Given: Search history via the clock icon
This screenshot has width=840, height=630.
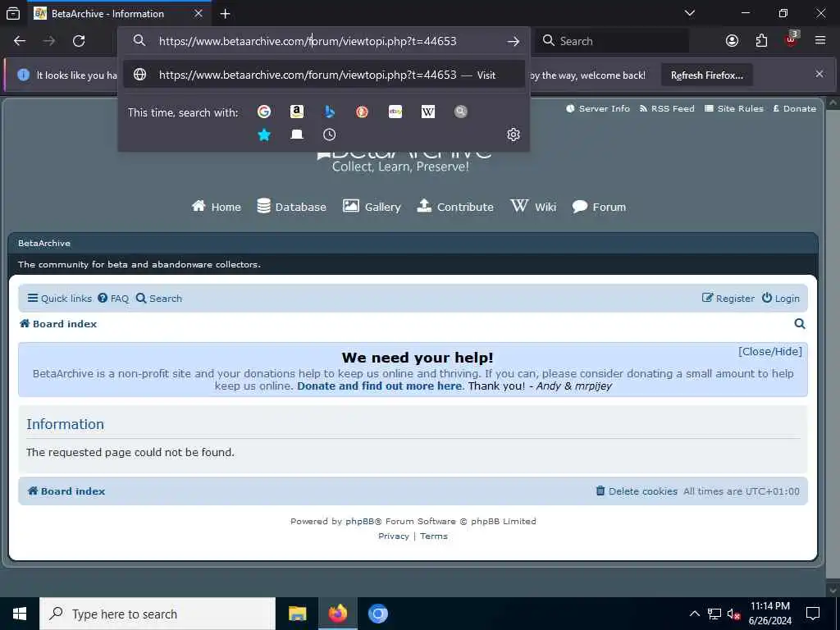Looking at the screenshot, I should pyautogui.click(x=330, y=135).
